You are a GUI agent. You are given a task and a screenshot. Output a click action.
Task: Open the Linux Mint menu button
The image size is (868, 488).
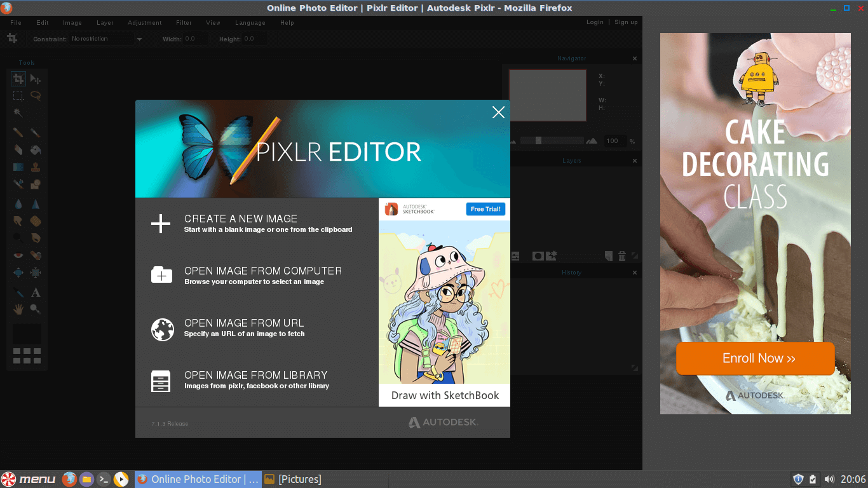[x=29, y=479]
